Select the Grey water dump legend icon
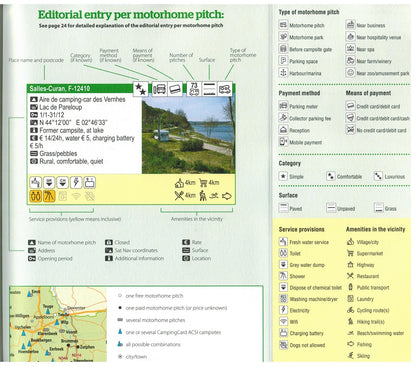The image size is (416, 367). point(283,265)
